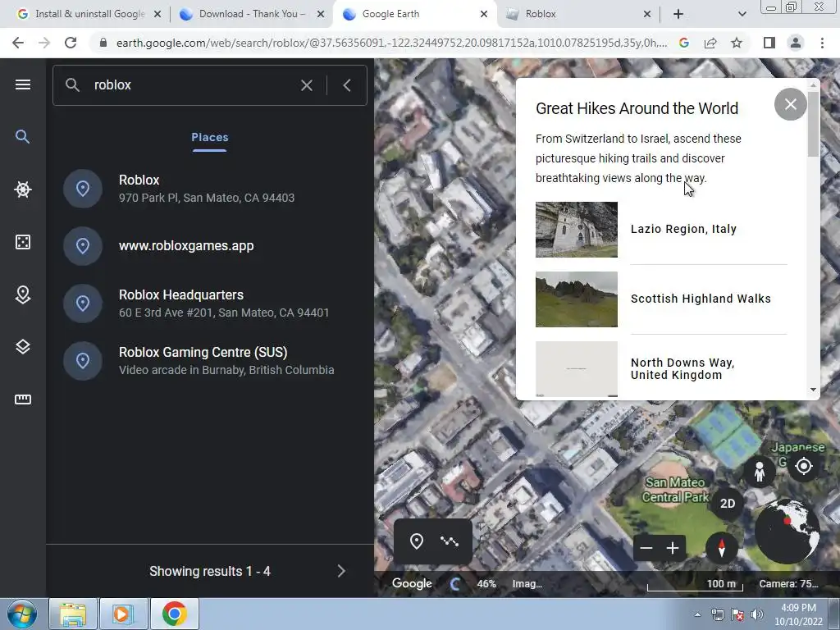Click Chrome icon in taskbar

point(174,614)
